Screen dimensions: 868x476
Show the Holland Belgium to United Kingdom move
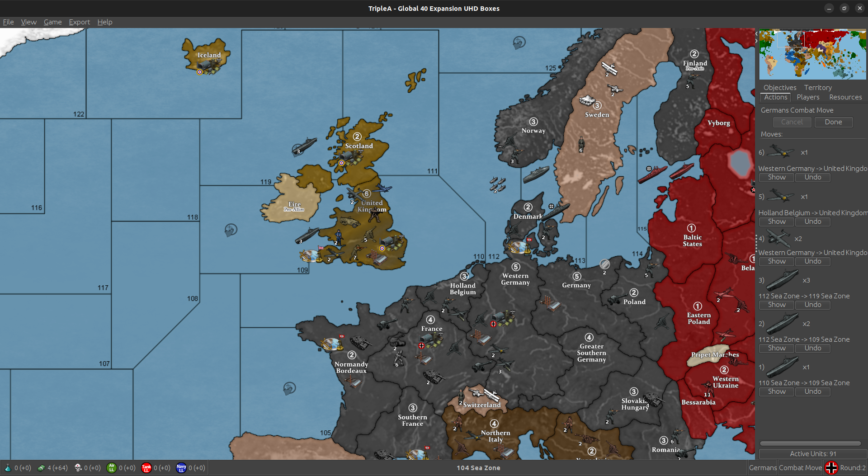click(x=776, y=222)
